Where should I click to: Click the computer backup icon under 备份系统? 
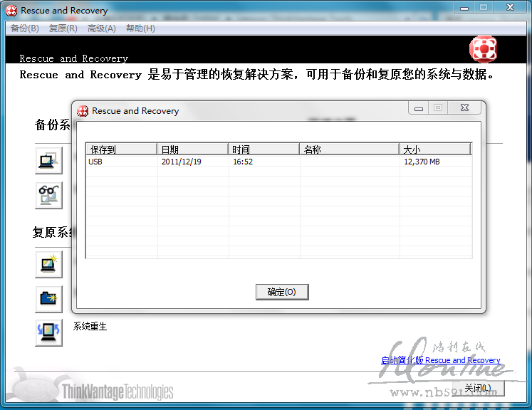click(48, 160)
